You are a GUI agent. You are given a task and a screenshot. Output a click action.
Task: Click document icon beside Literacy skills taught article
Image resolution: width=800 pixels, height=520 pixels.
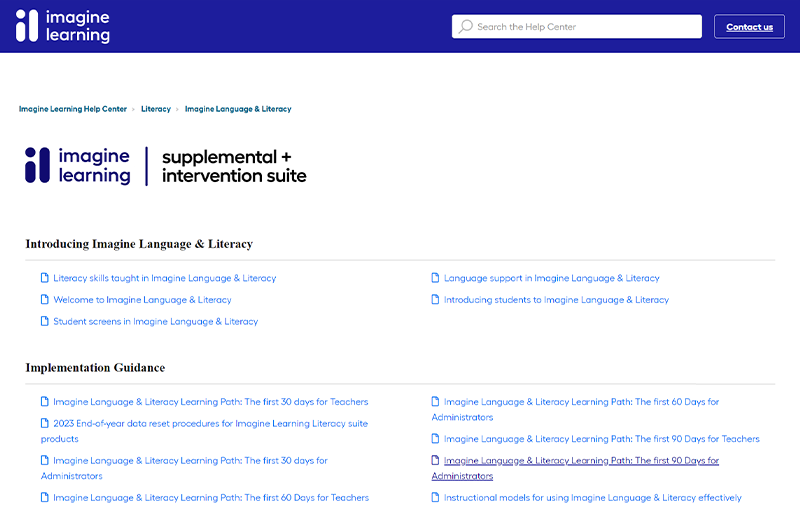44,278
